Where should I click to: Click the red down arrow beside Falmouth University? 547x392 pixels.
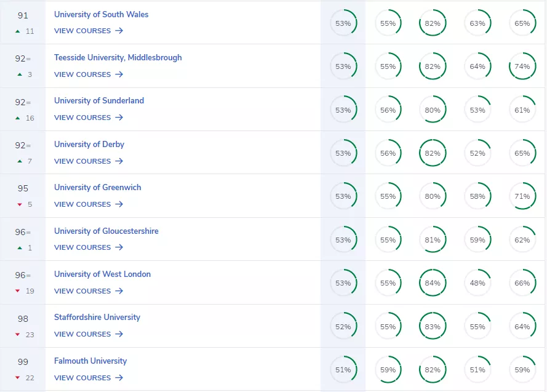(x=17, y=377)
